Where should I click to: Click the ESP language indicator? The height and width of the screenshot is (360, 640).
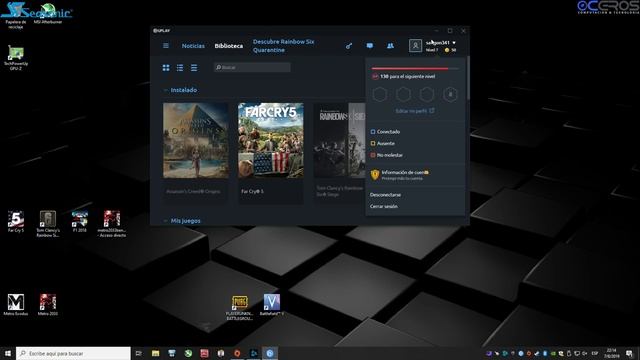pos(595,353)
